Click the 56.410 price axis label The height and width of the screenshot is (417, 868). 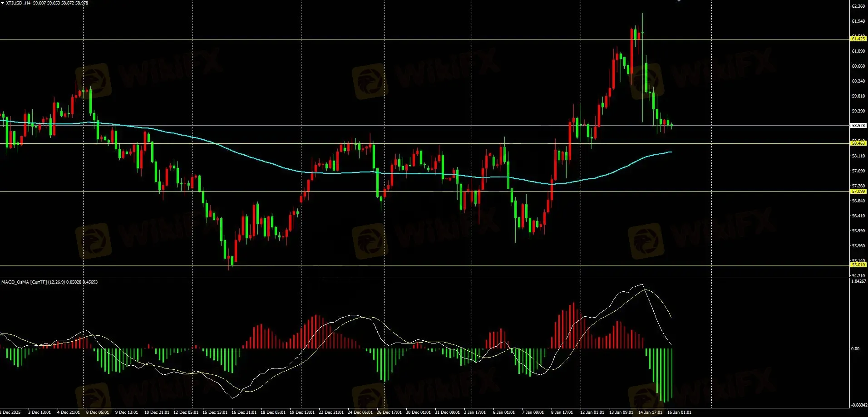coord(858,216)
